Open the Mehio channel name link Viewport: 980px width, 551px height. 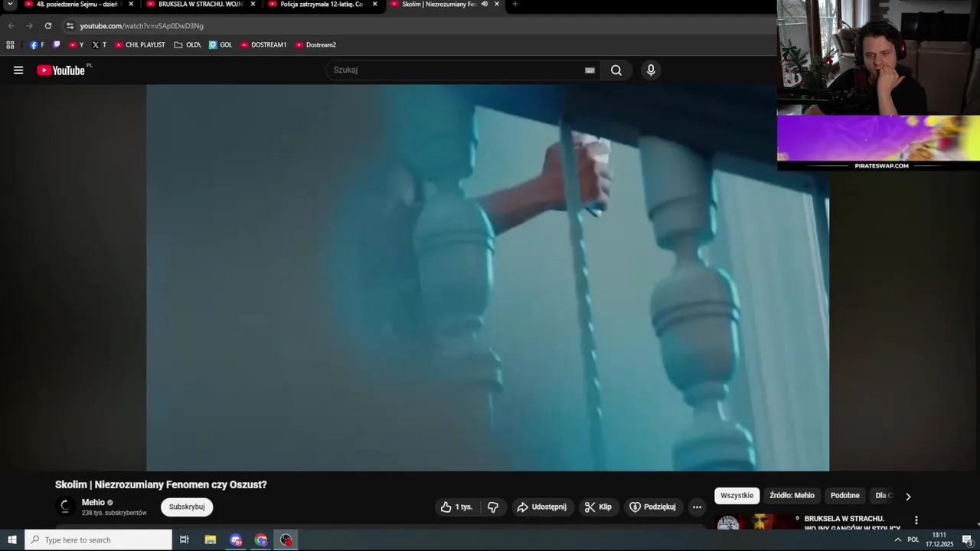click(93, 503)
